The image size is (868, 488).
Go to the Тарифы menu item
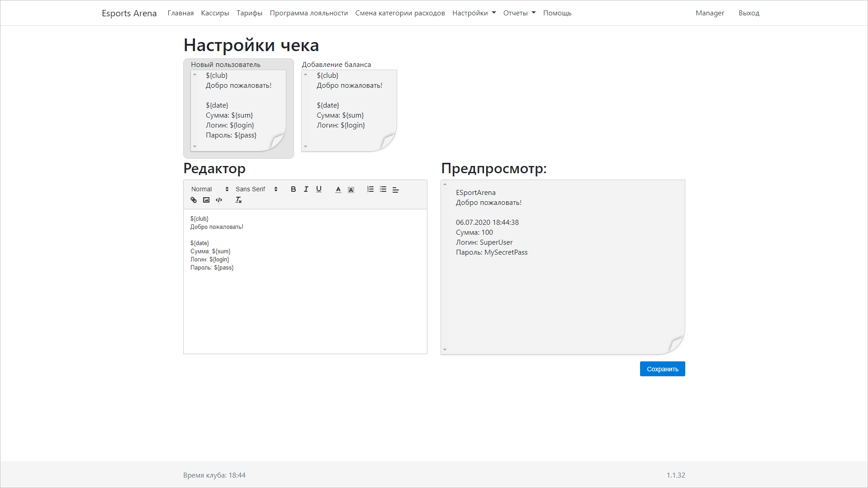[x=249, y=13]
